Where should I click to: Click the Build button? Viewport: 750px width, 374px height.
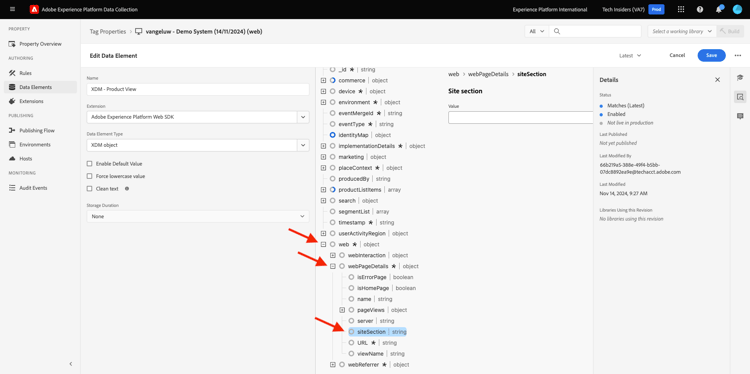pyautogui.click(x=730, y=31)
